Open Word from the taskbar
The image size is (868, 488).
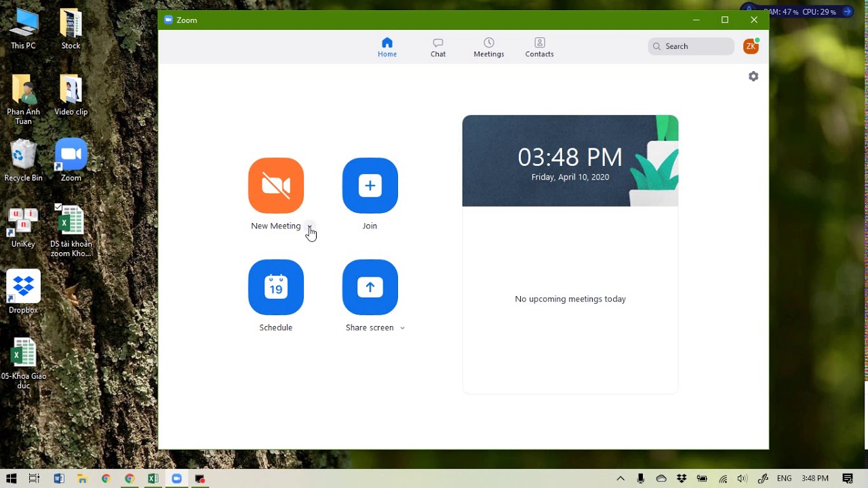click(x=59, y=479)
